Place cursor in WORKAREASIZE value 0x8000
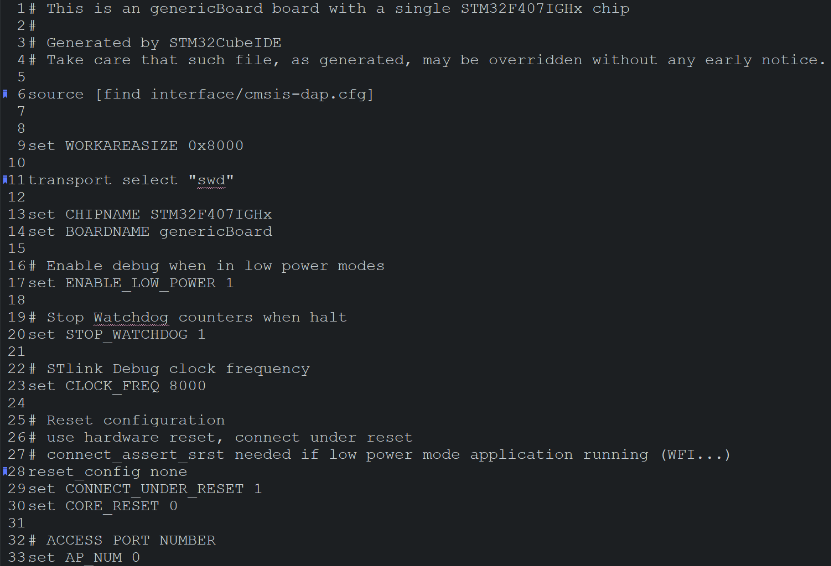This screenshot has width=831, height=566. 216,145
